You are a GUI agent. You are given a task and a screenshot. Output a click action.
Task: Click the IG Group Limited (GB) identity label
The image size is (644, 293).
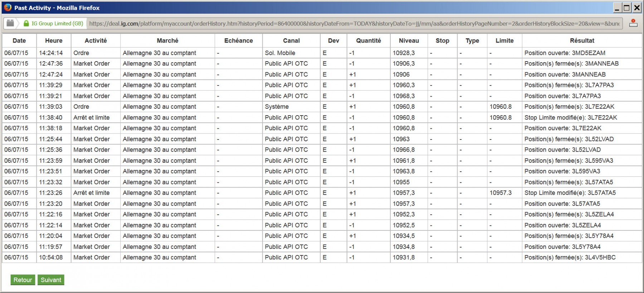[x=57, y=24]
